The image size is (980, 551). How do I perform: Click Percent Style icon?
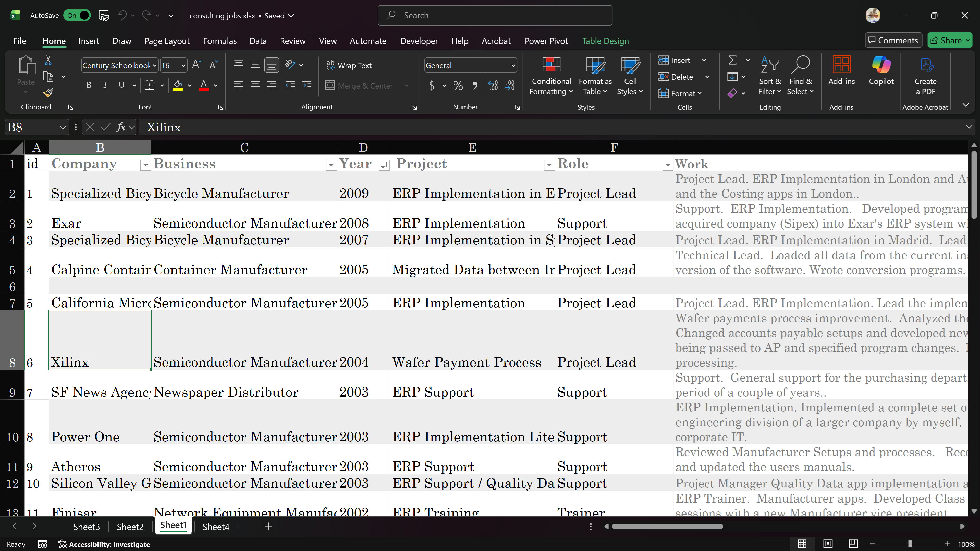click(458, 85)
